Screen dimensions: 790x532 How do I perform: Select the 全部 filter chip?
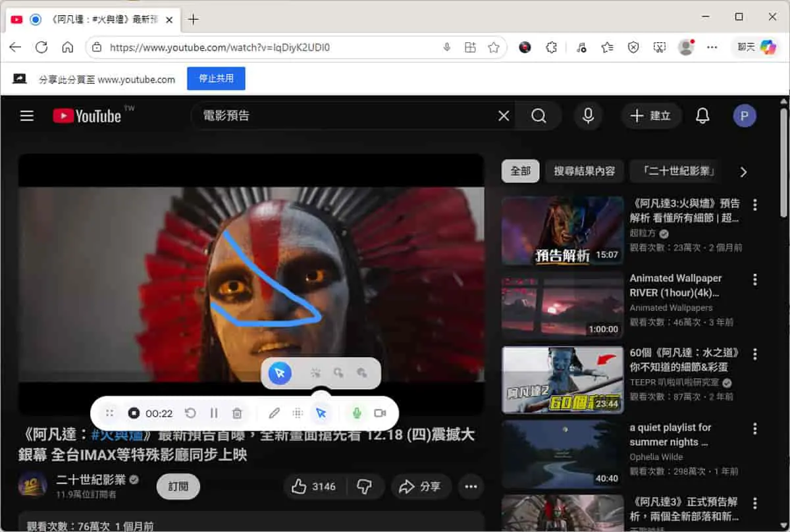[521, 171]
